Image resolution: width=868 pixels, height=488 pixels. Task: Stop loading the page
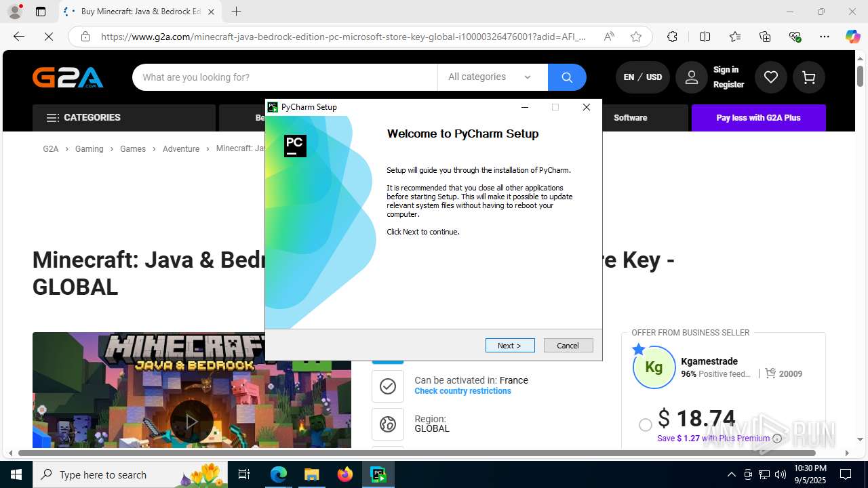tap(49, 37)
